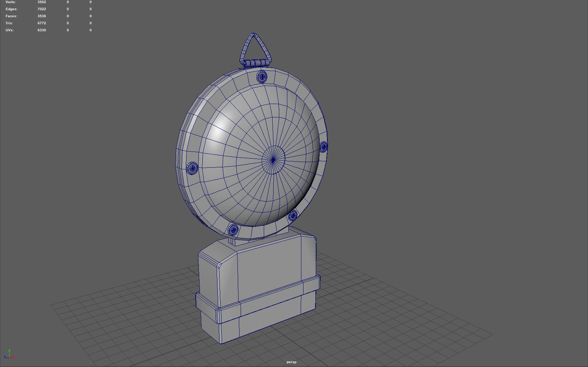Click the UV count value 6330

42,30
